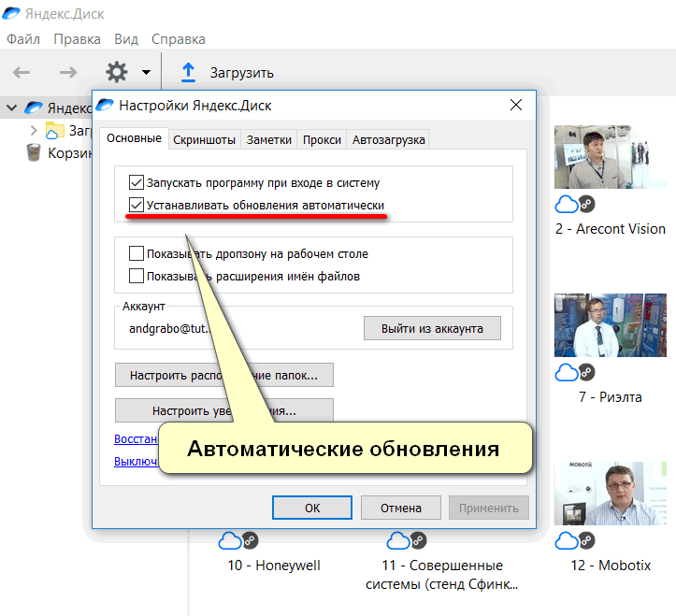This screenshot has width=676, height=616.
Task: Click the Загрузить upload label
Action: (x=241, y=73)
